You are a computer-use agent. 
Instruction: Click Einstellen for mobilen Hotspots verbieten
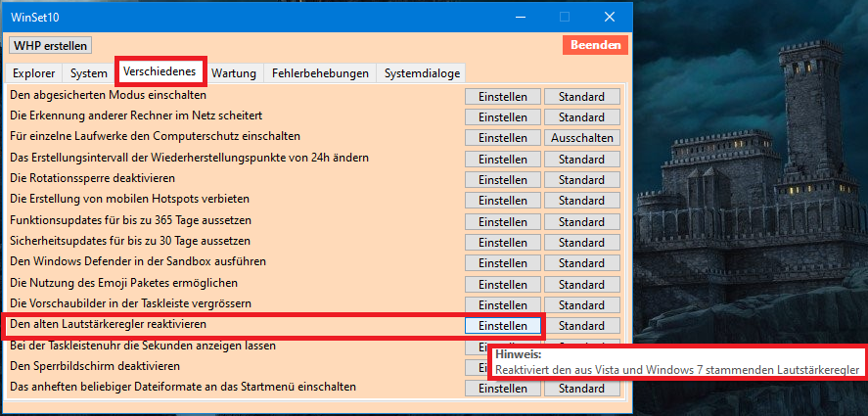pos(503,201)
